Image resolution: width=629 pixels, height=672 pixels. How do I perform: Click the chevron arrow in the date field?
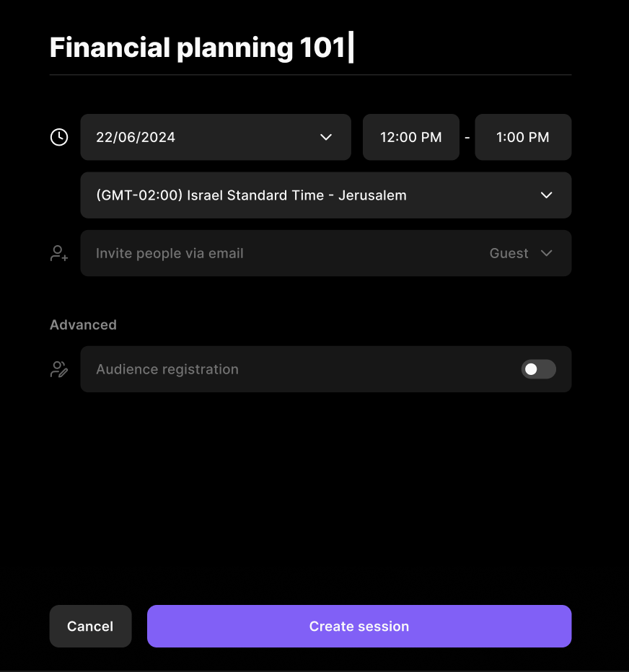326,137
